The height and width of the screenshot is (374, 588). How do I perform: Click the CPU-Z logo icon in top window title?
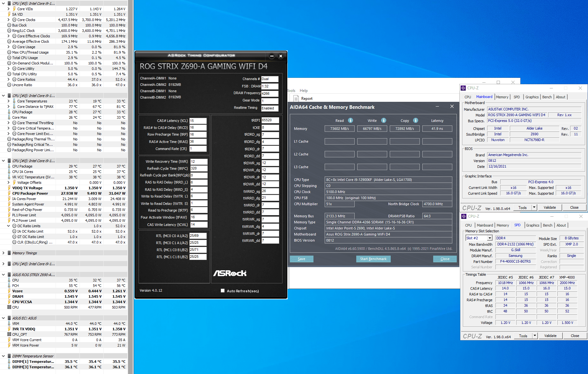463,88
